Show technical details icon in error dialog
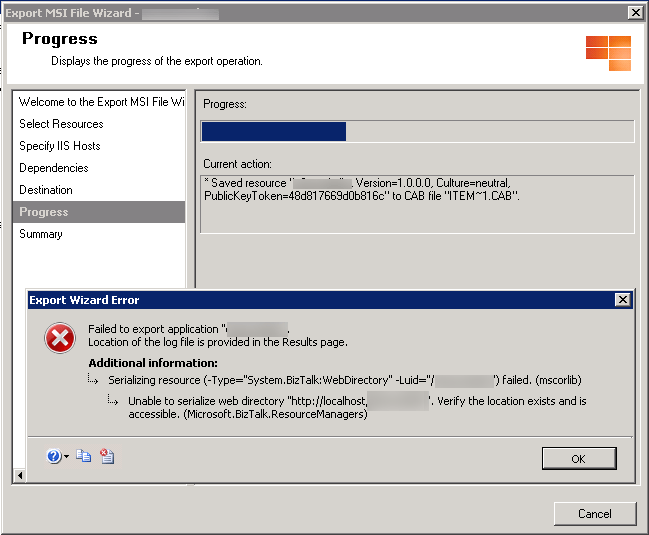Screen dimensions: 649x535 click(107, 456)
